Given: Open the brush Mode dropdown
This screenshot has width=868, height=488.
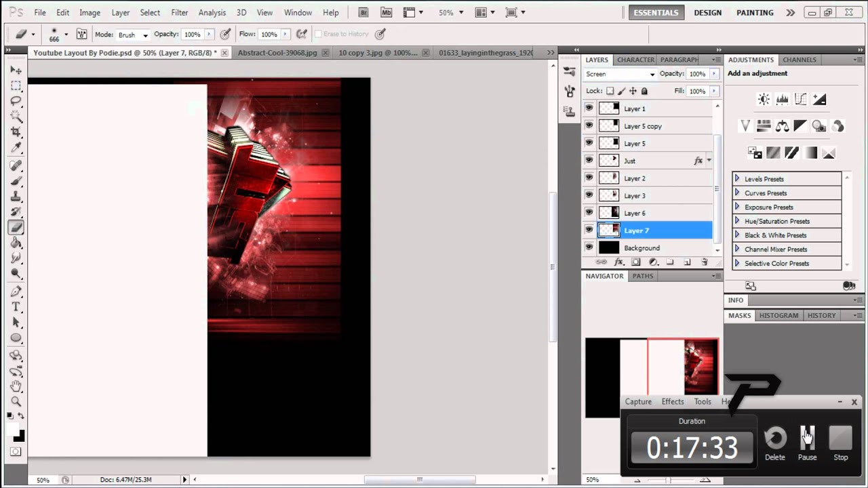Looking at the screenshot, I should coord(133,35).
